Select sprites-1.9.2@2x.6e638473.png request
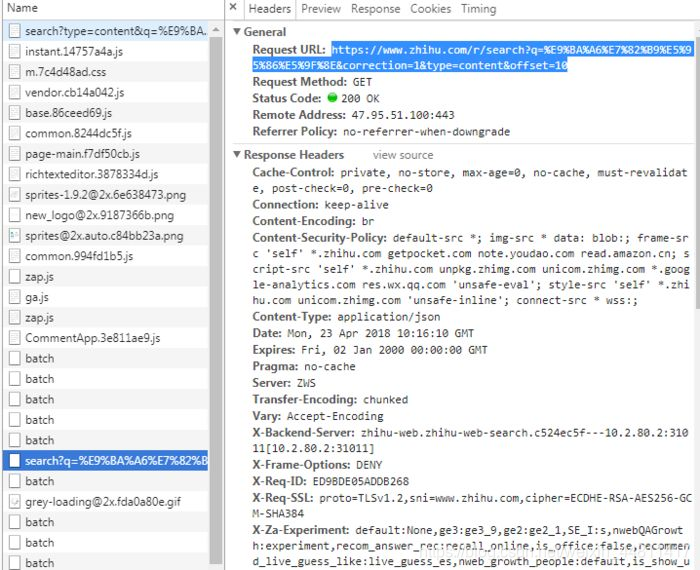The width and height of the screenshot is (700, 570). click(106, 195)
